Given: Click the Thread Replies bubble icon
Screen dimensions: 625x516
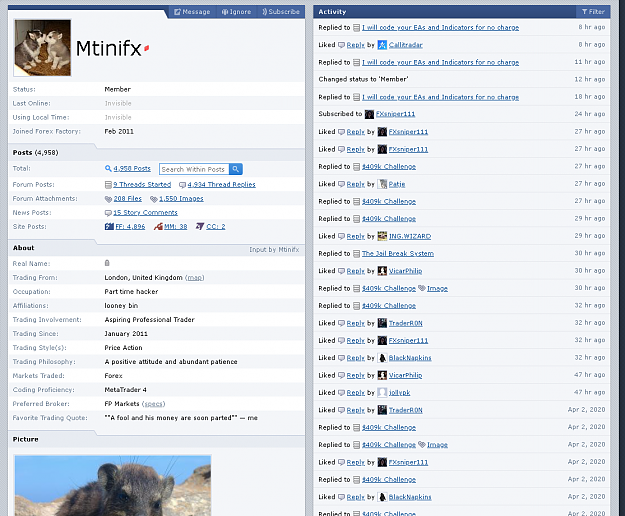Looking at the screenshot, I should coord(182,185).
